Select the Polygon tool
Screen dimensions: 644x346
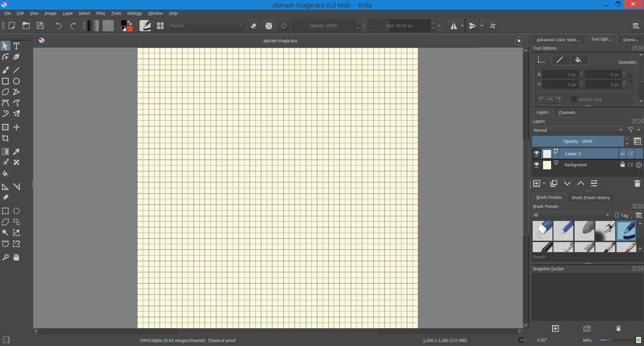click(x=5, y=92)
